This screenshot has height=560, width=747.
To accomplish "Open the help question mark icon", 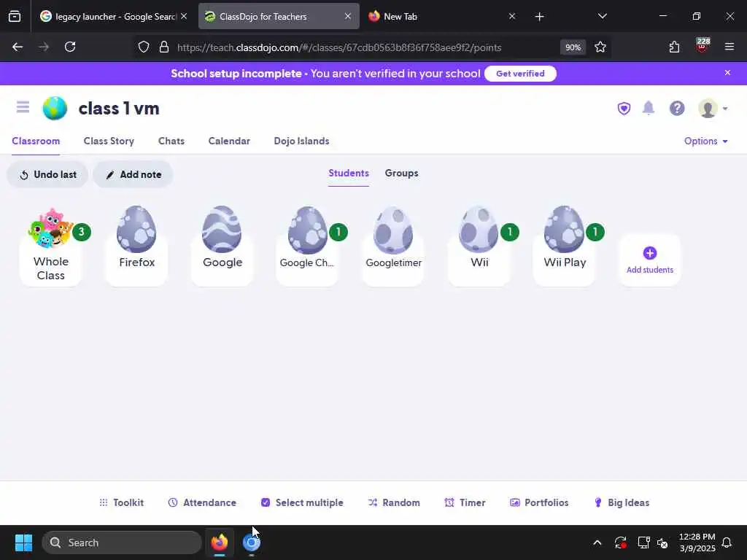I will pyautogui.click(x=677, y=109).
